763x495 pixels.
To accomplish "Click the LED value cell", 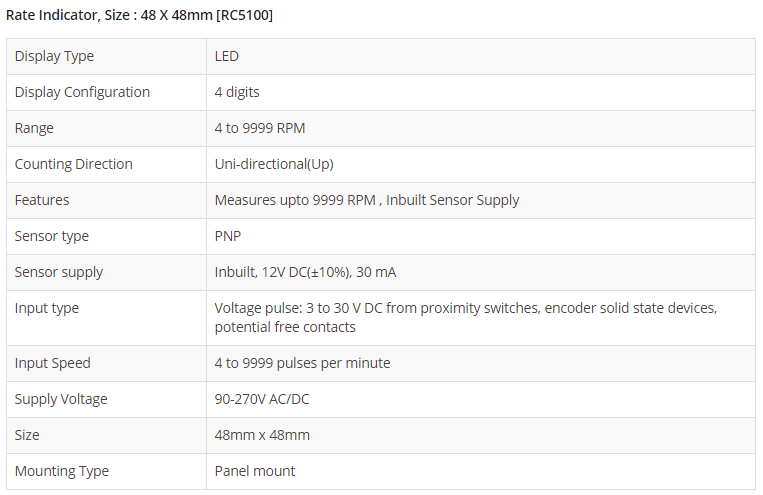I will 227,56.
